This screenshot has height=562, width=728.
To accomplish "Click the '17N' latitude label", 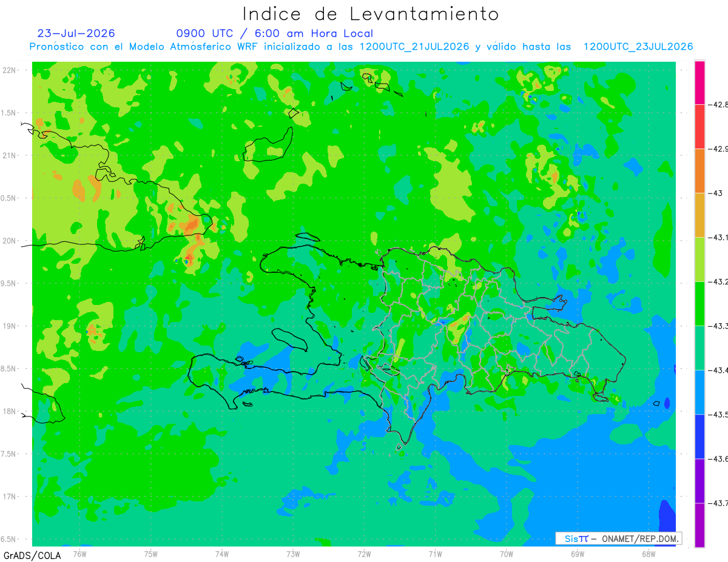I will (x=10, y=497).
